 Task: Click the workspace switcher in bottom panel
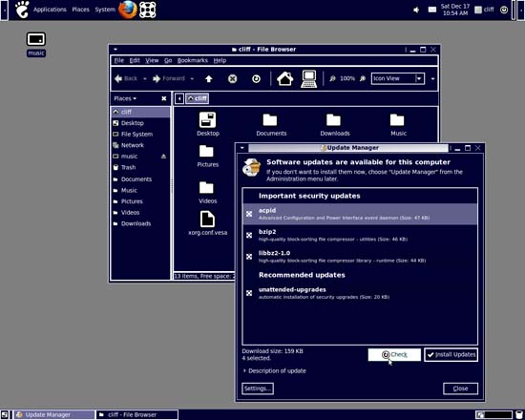494,415
